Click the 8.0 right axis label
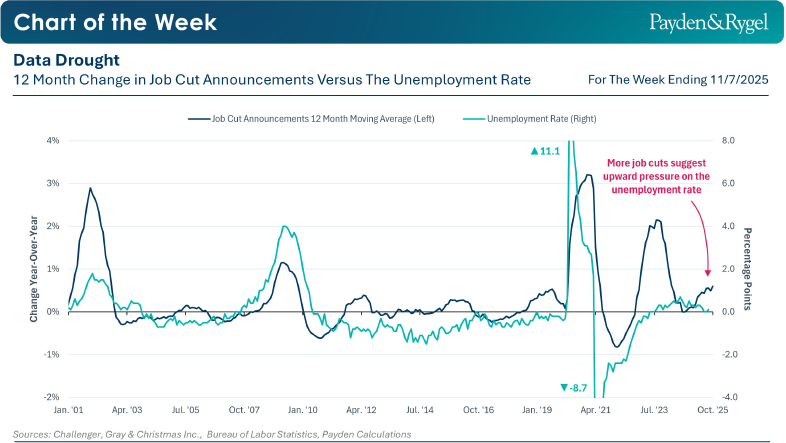The width and height of the screenshot is (786, 443). coord(729,141)
